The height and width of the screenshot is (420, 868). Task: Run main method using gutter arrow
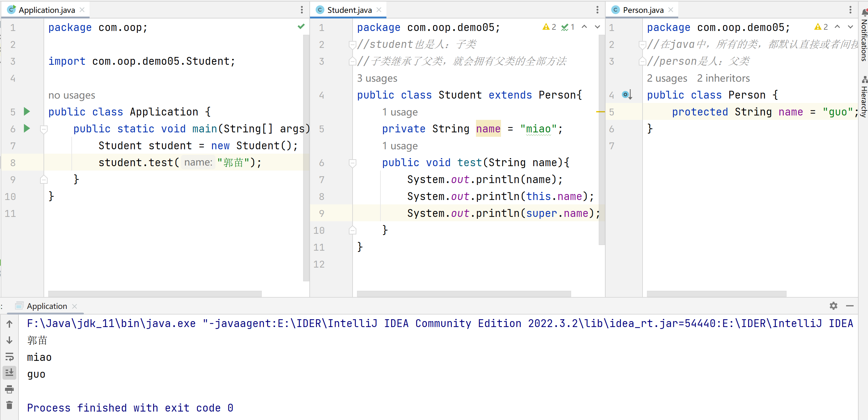(27, 128)
